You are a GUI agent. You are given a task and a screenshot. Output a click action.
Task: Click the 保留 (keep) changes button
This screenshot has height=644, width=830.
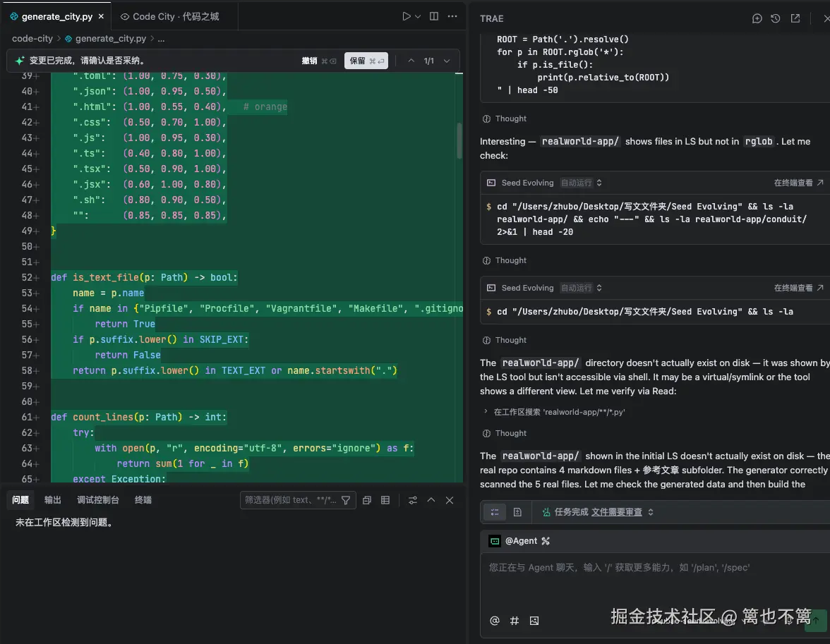click(366, 61)
